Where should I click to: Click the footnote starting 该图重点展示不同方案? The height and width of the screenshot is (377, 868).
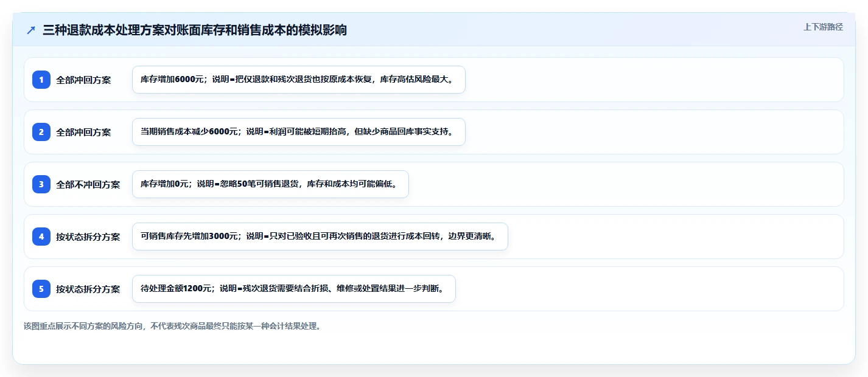click(172, 326)
